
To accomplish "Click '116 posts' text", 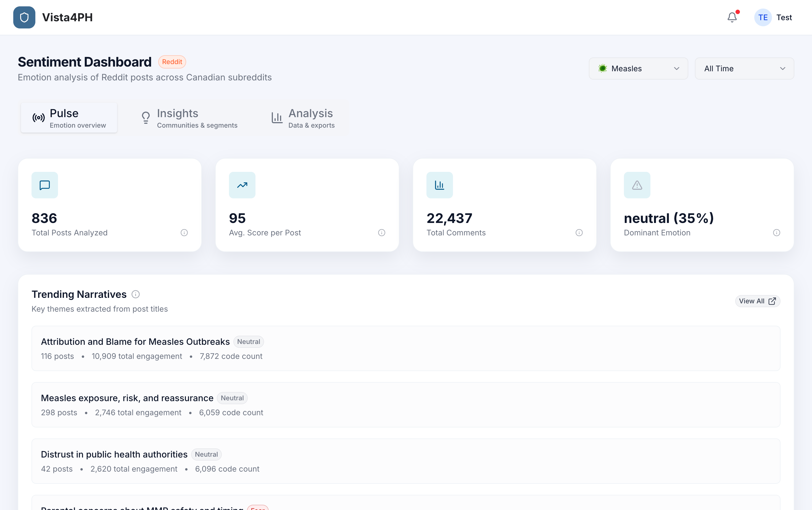I will coord(57,356).
